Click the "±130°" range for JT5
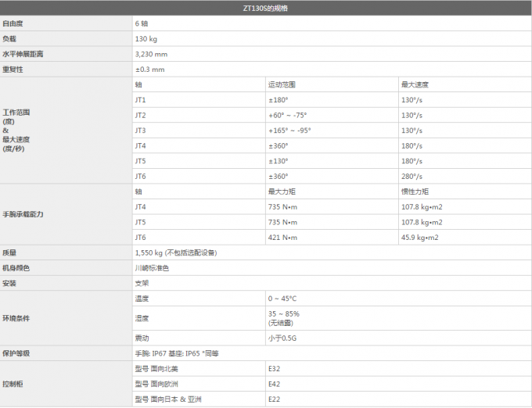The image size is (532, 408). (x=278, y=160)
